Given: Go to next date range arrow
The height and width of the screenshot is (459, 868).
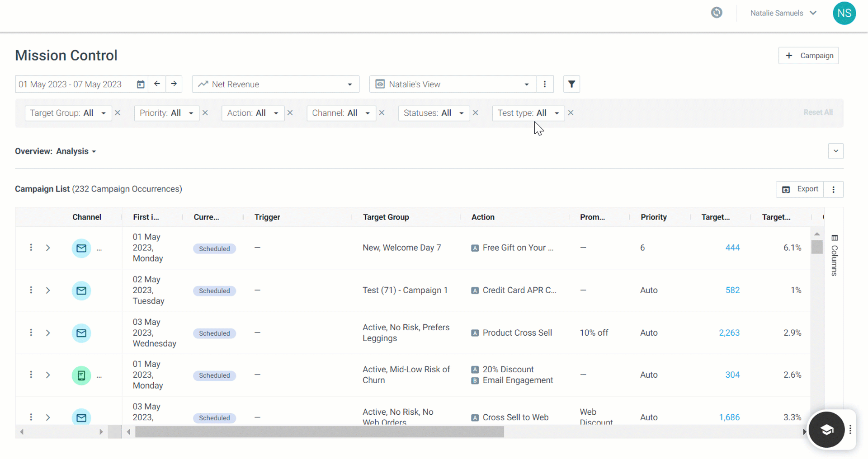Looking at the screenshot, I should (x=174, y=84).
